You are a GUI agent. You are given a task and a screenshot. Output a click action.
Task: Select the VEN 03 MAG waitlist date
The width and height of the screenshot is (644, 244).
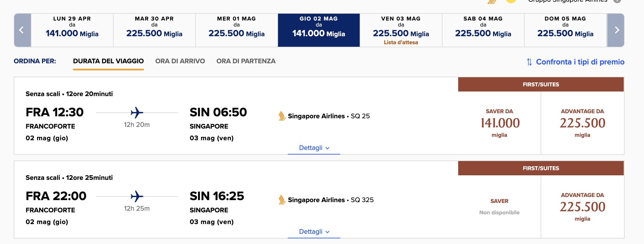click(401, 30)
